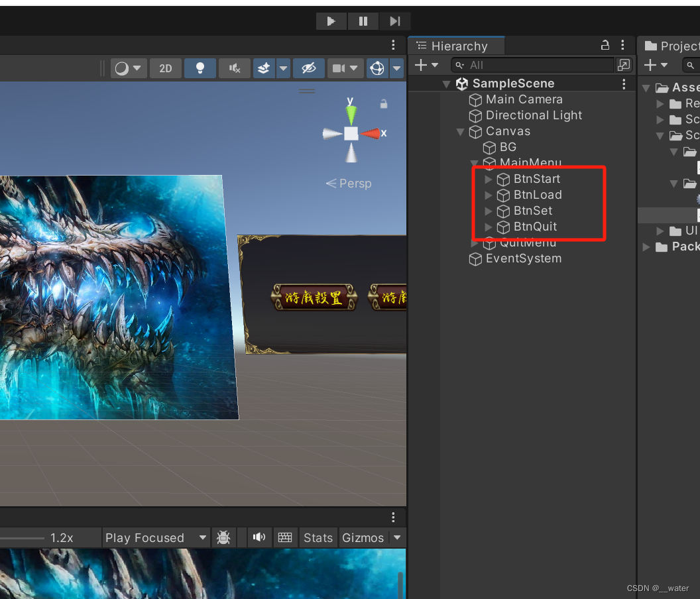
Task: Collapse the Canvas object
Action: [460, 132]
